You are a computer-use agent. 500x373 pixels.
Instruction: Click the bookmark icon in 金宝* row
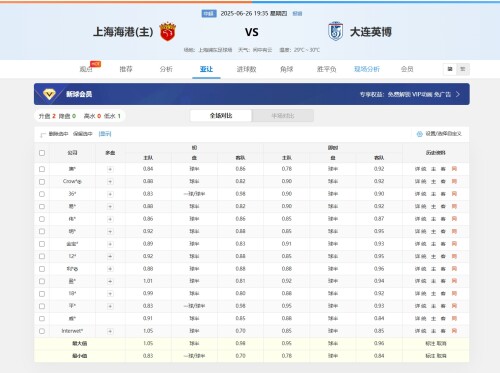454,244
